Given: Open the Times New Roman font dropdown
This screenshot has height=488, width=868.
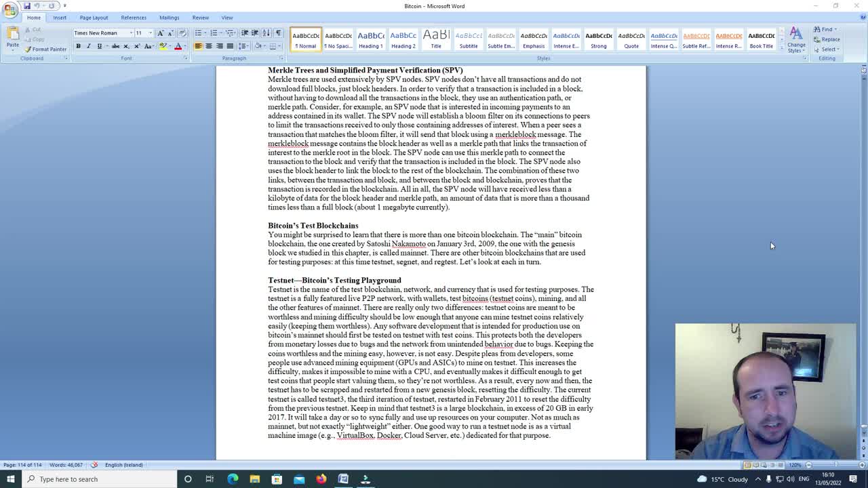Looking at the screenshot, I should 131,33.
